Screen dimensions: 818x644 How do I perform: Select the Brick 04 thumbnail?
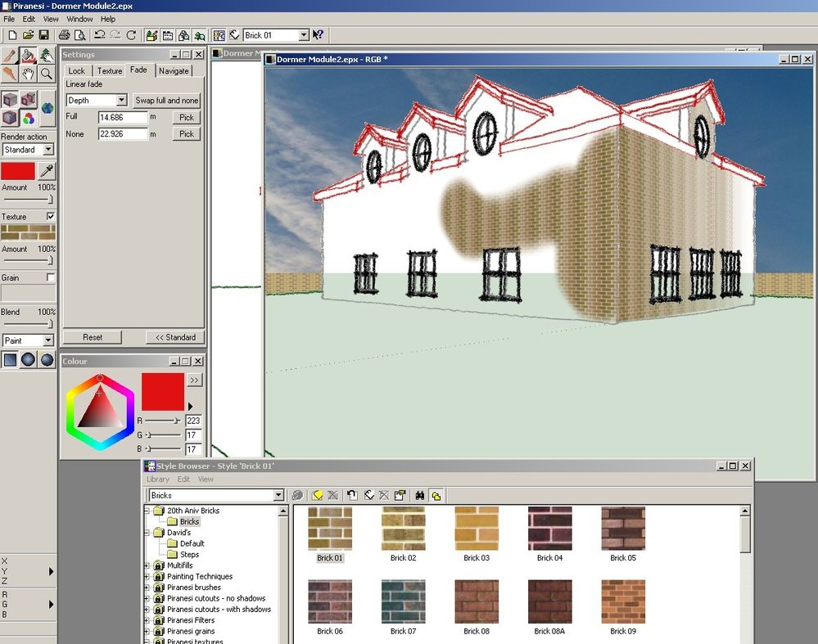[x=550, y=529]
